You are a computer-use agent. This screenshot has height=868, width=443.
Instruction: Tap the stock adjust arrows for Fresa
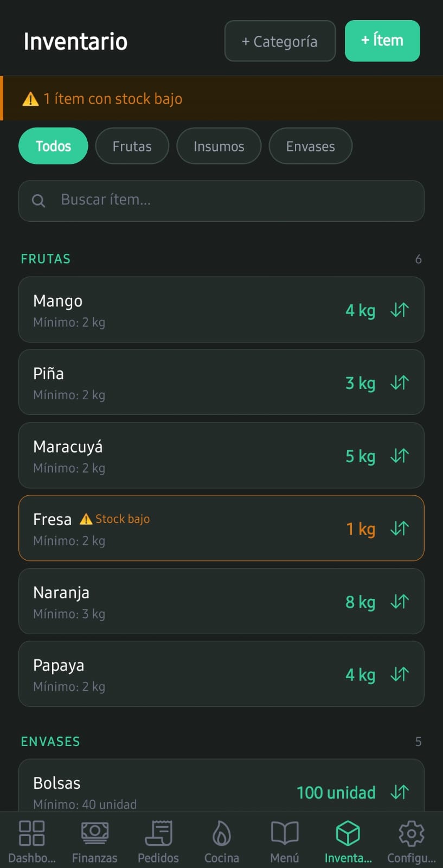(x=400, y=528)
